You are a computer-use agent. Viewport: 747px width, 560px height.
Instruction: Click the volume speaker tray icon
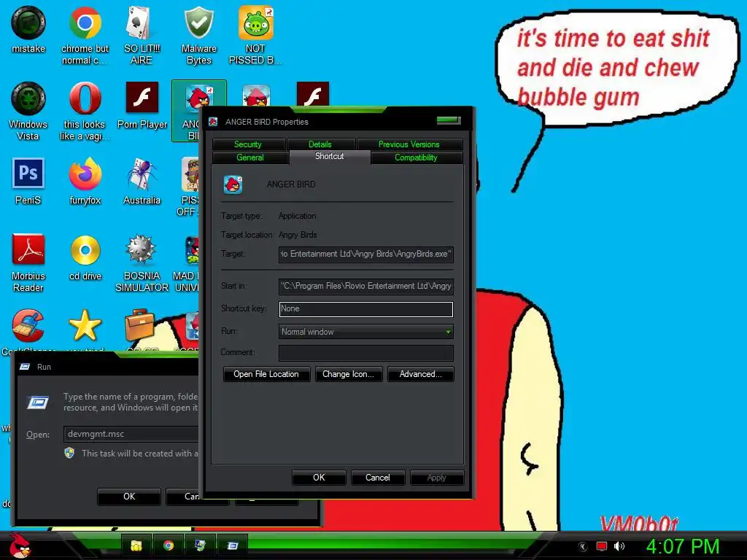[x=619, y=546]
